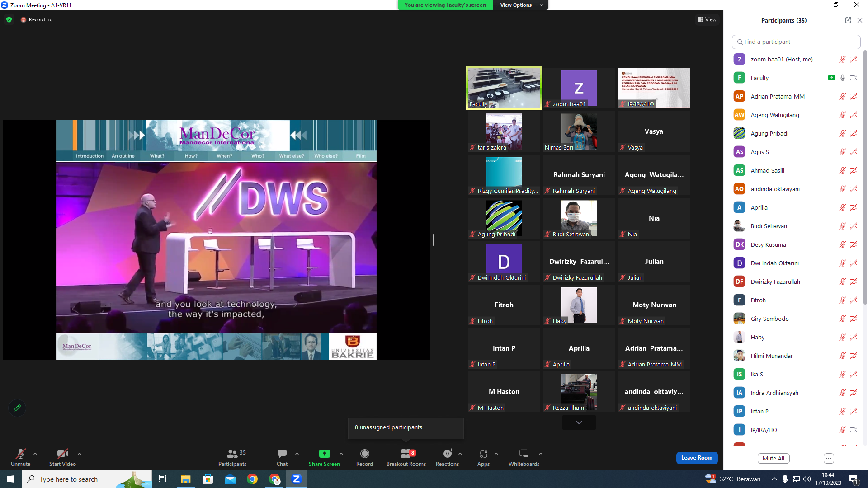
Task: Click the Zoom icon in the taskbar
Action: point(297,479)
